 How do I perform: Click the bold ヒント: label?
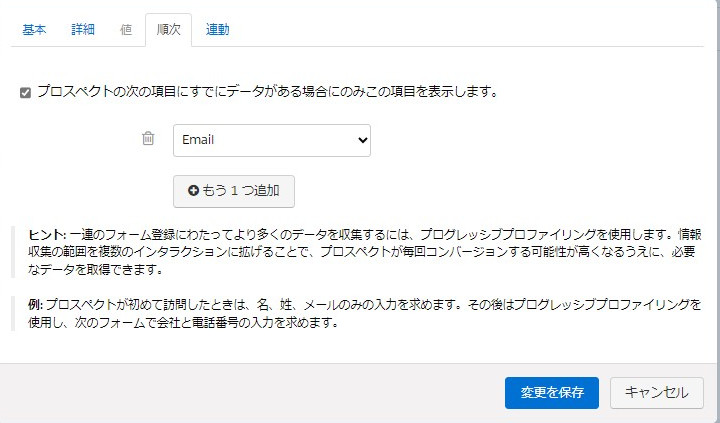[x=47, y=235]
